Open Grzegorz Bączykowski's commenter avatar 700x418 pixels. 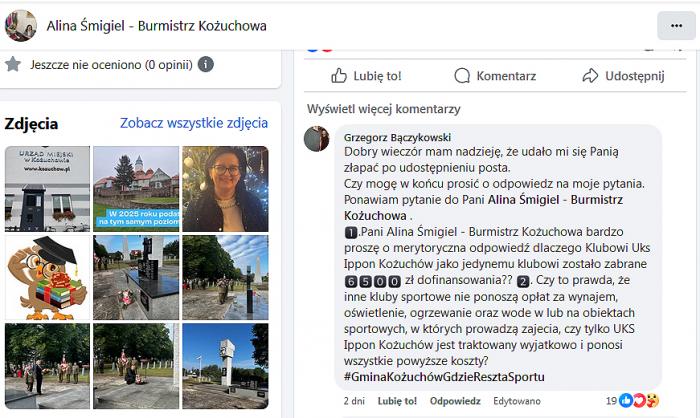pos(317,139)
